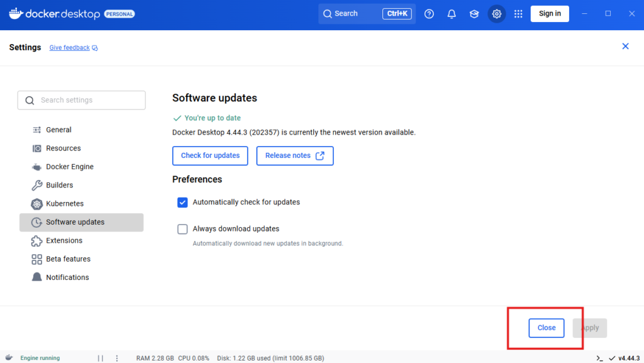
Task: Click the Engine running status text
Action: tap(40, 358)
